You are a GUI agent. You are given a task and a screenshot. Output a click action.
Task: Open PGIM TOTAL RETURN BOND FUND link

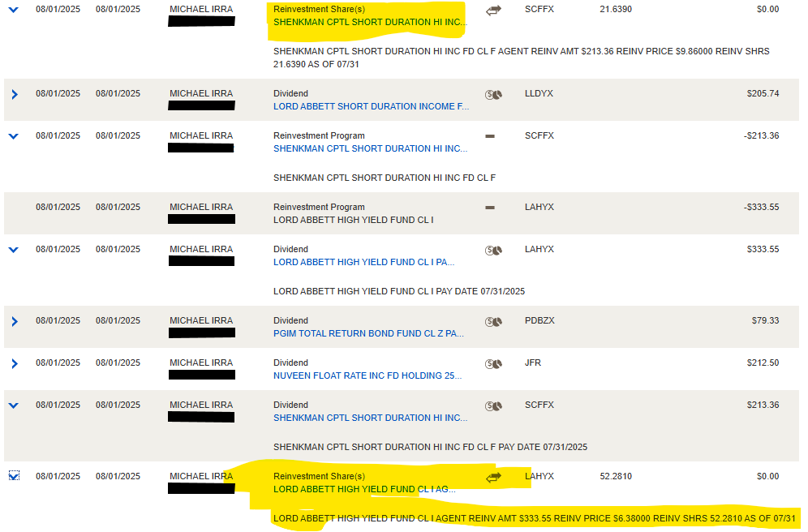[368, 334]
